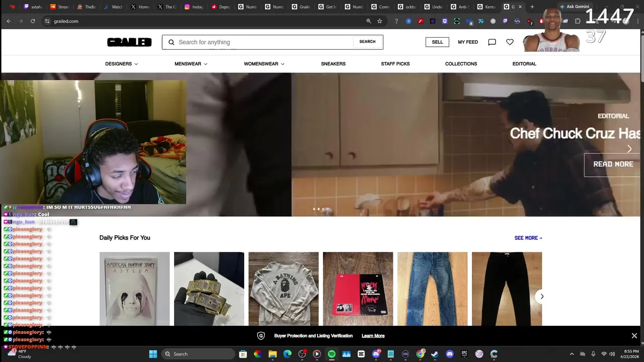Open the red vinyl record listing

point(358,289)
